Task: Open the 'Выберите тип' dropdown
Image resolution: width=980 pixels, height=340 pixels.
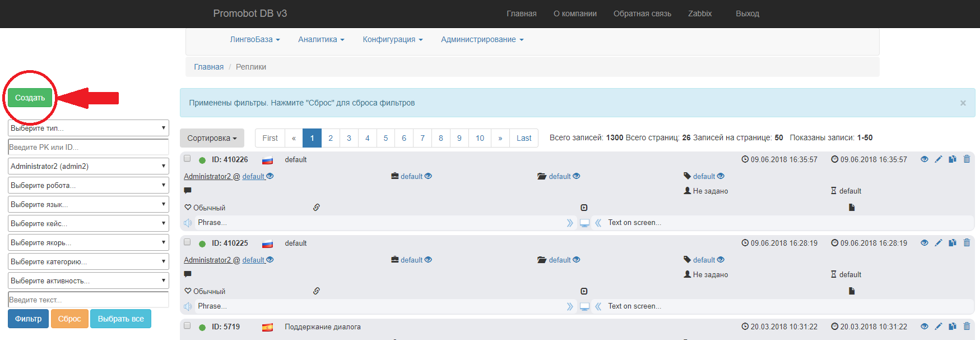Action: [89, 128]
